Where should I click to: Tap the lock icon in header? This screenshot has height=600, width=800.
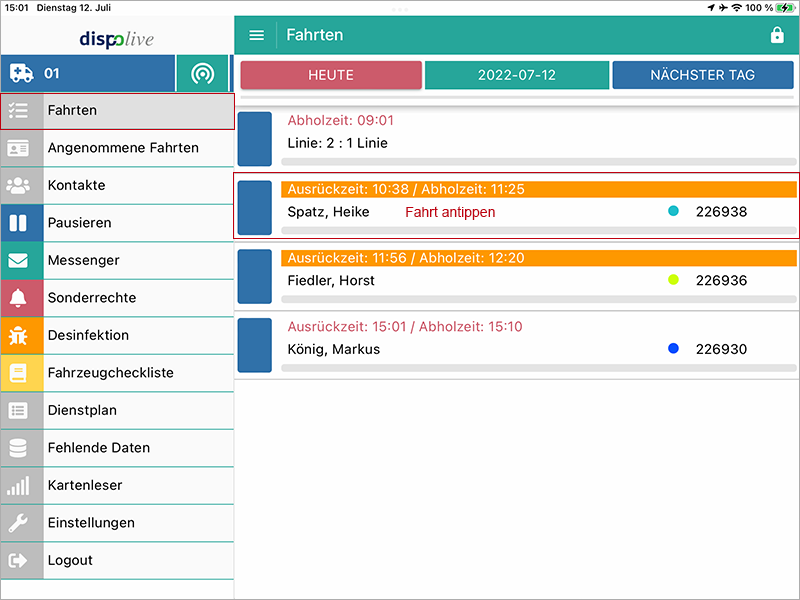click(x=777, y=35)
